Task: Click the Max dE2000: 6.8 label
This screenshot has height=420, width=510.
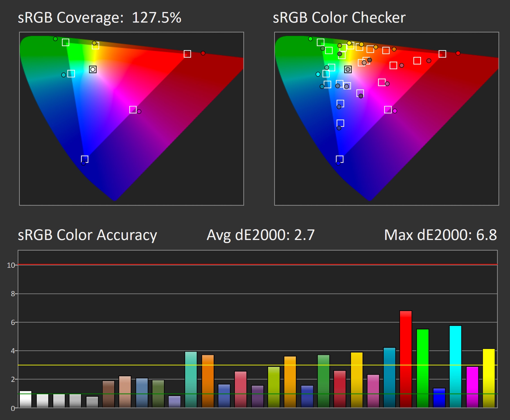Action: tap(440, 235)
